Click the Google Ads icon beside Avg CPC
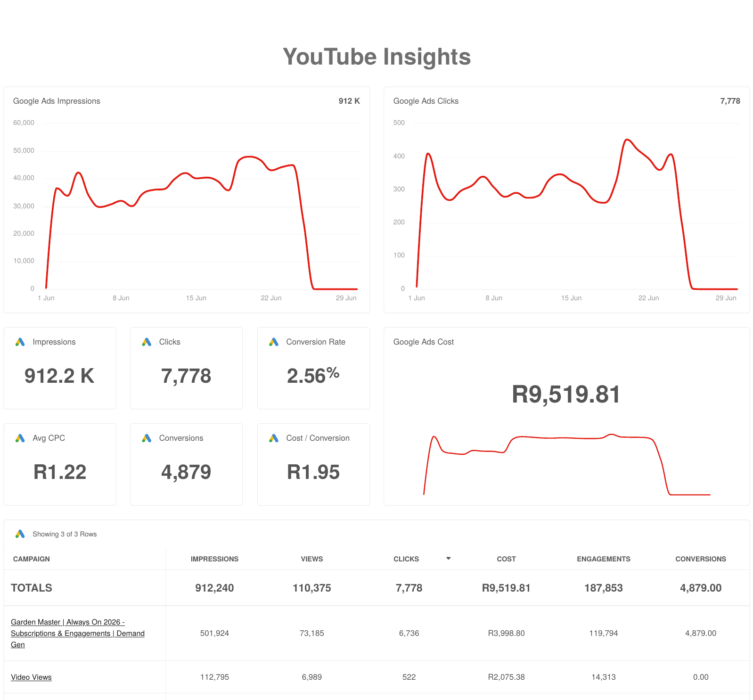 coord(20,438)
